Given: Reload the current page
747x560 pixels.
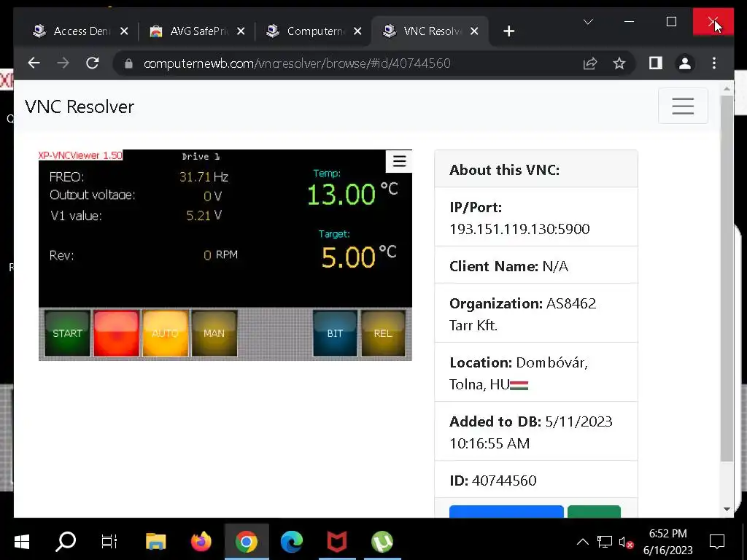Looking at the screenshot, I should 93,63.
